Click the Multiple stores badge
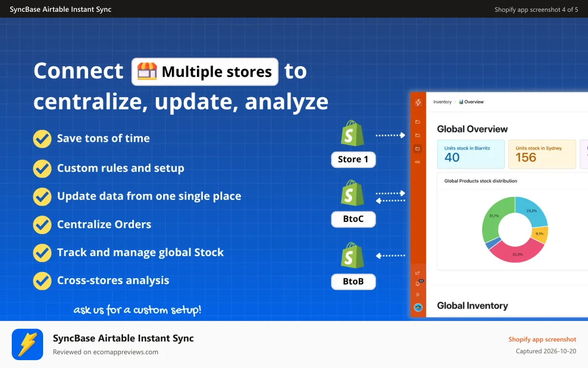Viewport: 588px width, 368px height. click(205, 72)
